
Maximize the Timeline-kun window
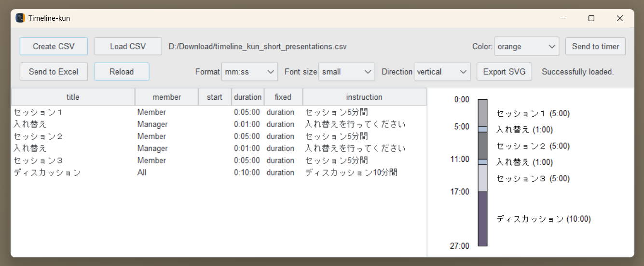(x=591, y=18)
